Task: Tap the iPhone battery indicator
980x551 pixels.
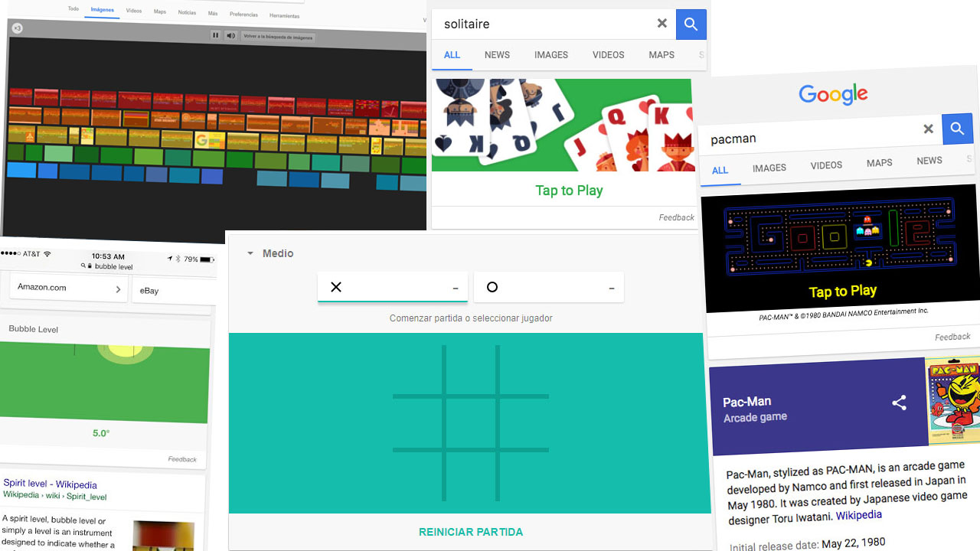Action: click(207, 260)
